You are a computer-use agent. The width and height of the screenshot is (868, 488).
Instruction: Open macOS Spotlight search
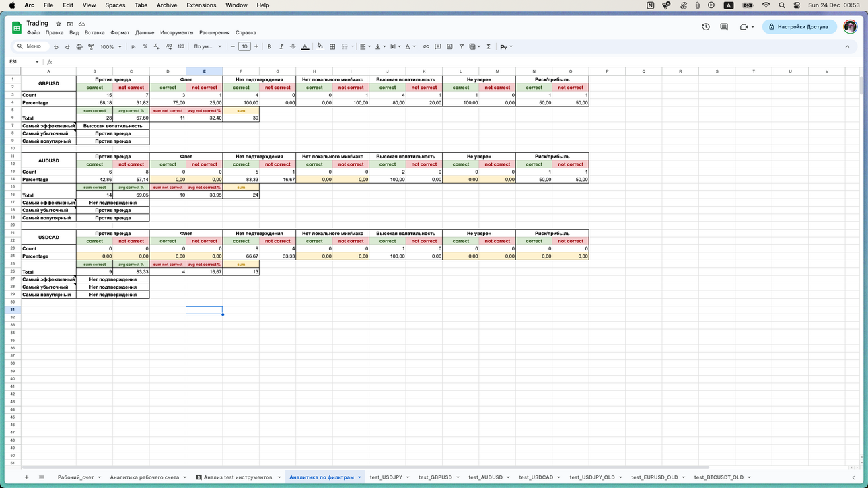point(782,5)
